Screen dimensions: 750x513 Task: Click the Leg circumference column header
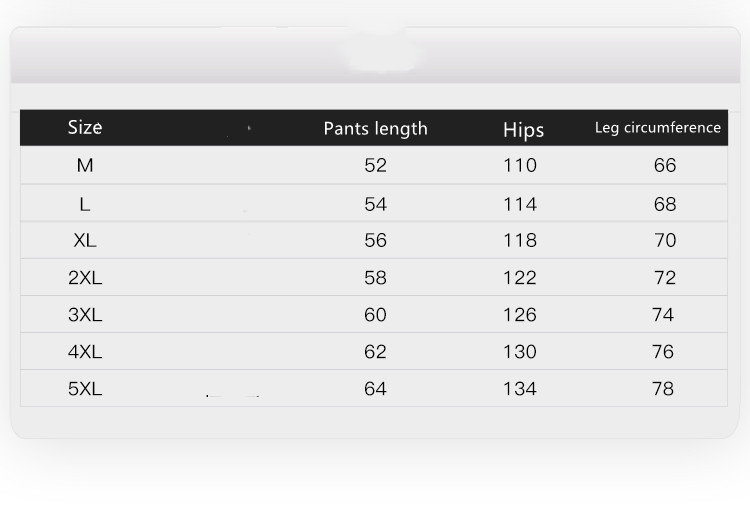coord(657,128)
